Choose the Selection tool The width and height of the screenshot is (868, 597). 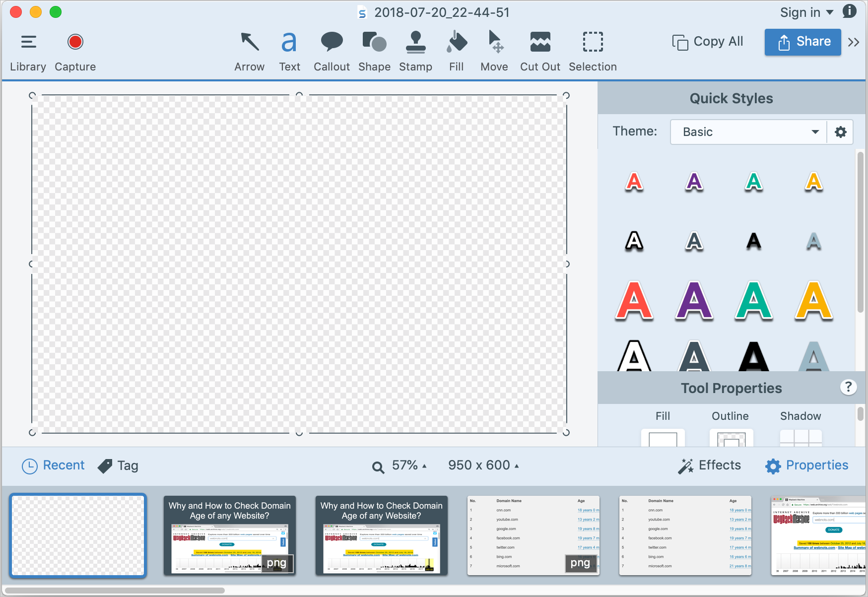[593, 50]
